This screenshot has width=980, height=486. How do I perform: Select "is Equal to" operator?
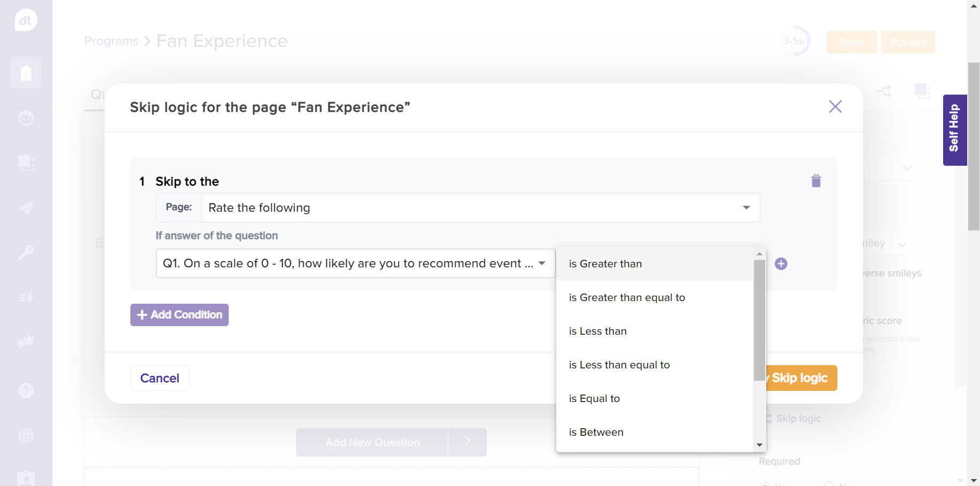[x=594, y=399]
